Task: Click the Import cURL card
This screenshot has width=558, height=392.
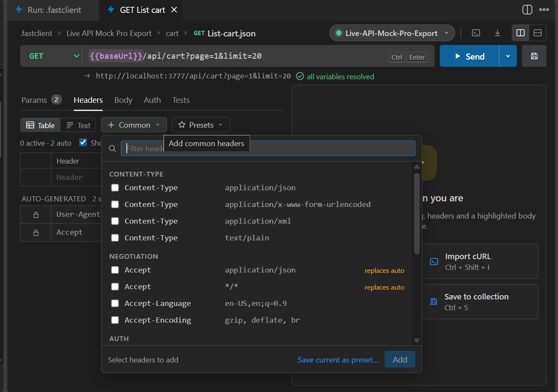Action: click(x=480, y=261)
